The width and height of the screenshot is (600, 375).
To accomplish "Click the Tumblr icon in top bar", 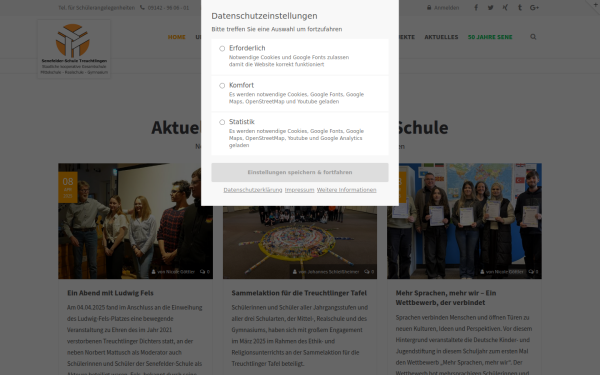I will [520, 8].
